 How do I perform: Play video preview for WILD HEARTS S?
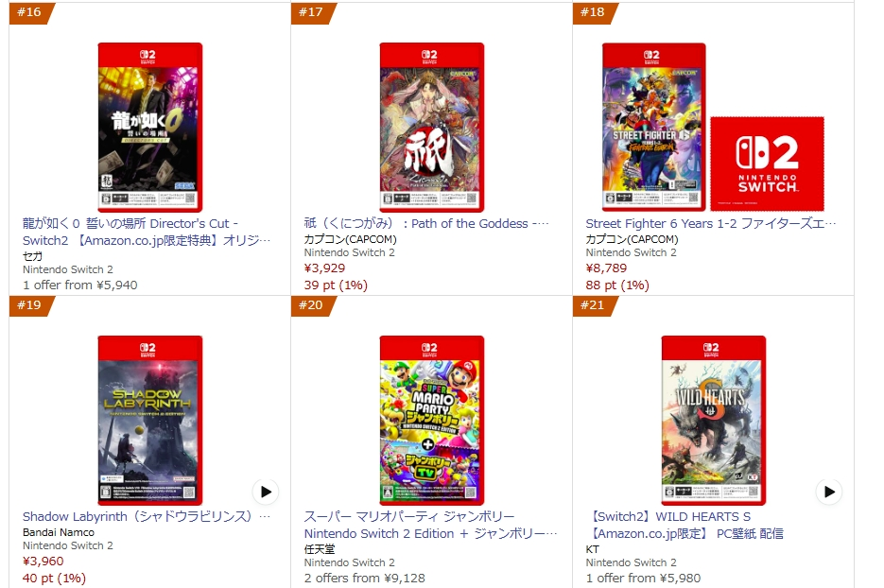point(829,492)
